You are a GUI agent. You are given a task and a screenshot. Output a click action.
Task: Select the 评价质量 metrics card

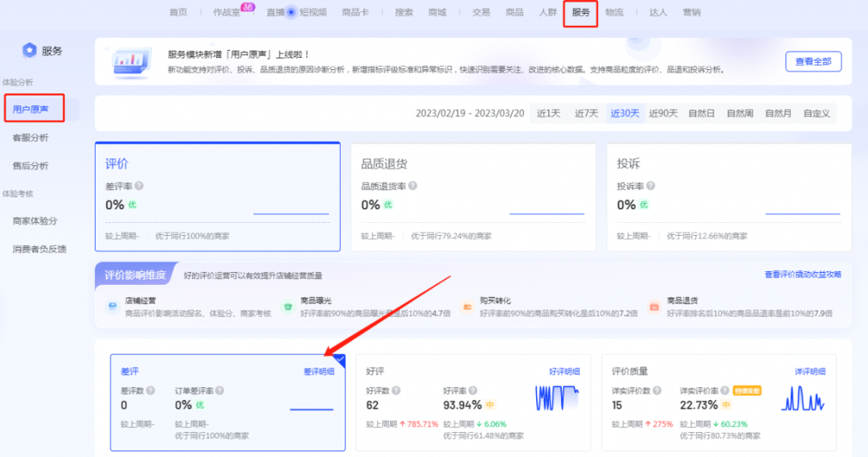(x=719, y=402)
